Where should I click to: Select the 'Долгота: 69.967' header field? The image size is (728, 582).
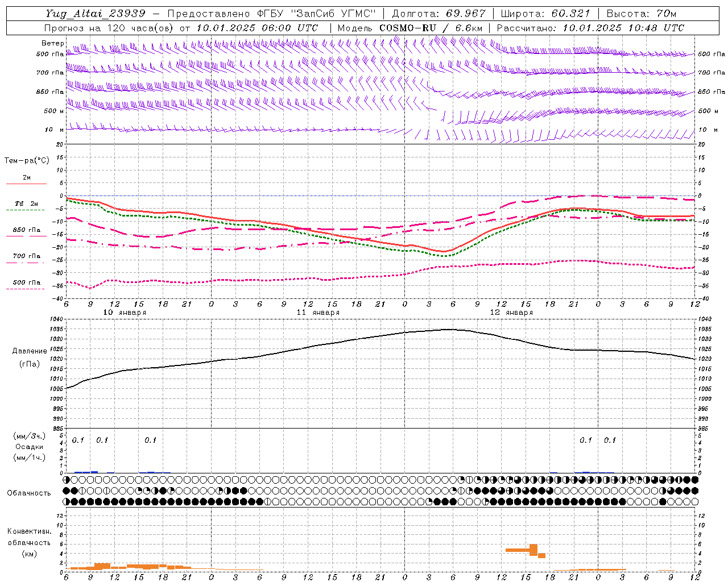coord(439,14)
